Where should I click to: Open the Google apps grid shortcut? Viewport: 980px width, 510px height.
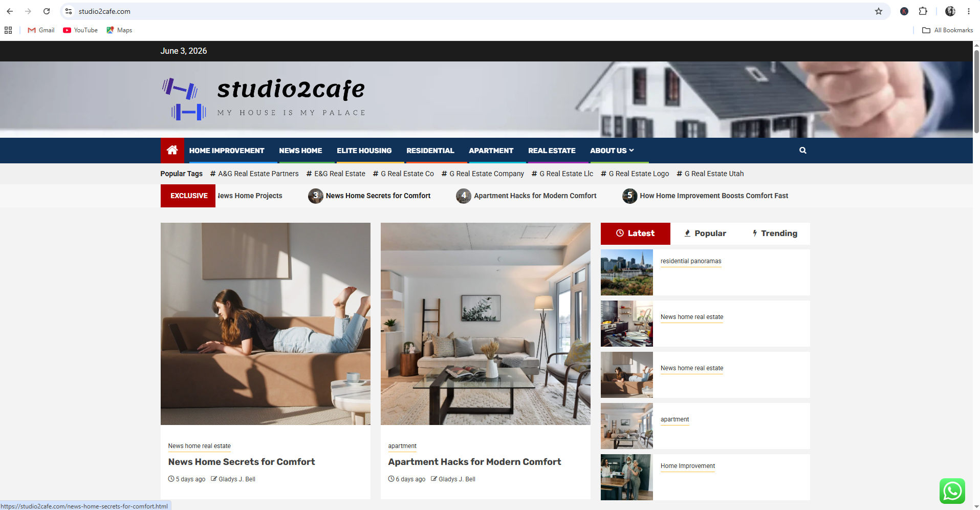(8, 30)
